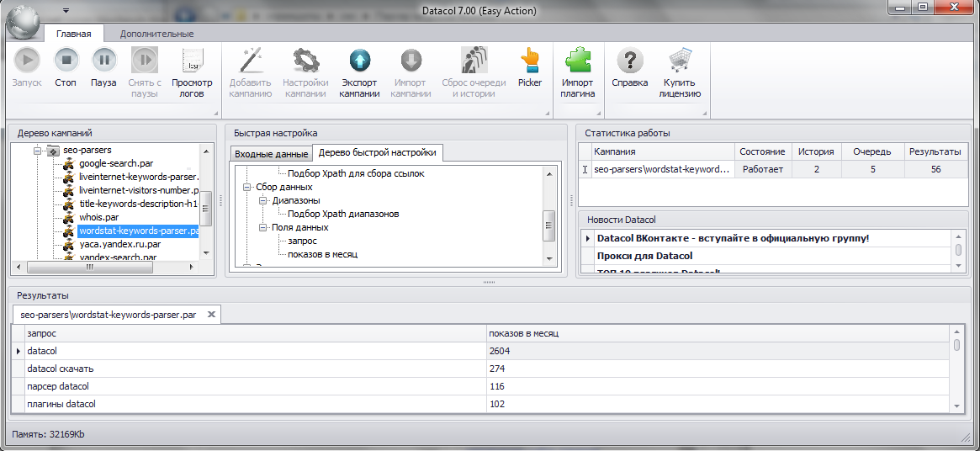This screenshot has height=451, width=980.
Task: Select Дерево быстрой настройки tab
Action: (378, 153)
